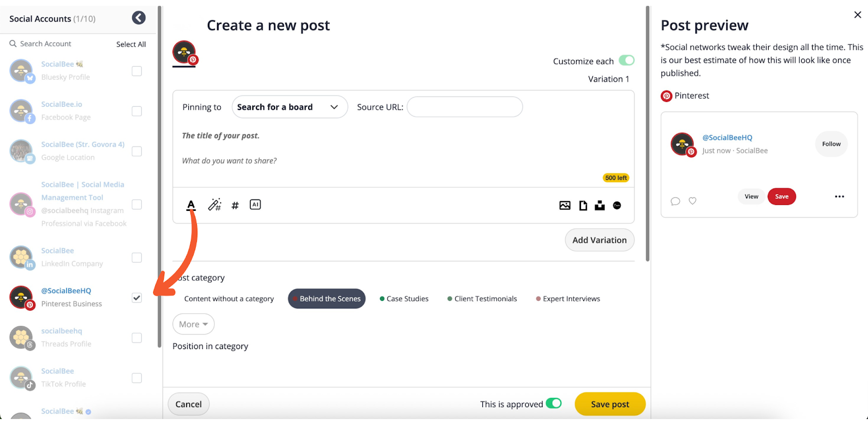
Task: Expand the More categories dropdown
Action: click(193, 324)
